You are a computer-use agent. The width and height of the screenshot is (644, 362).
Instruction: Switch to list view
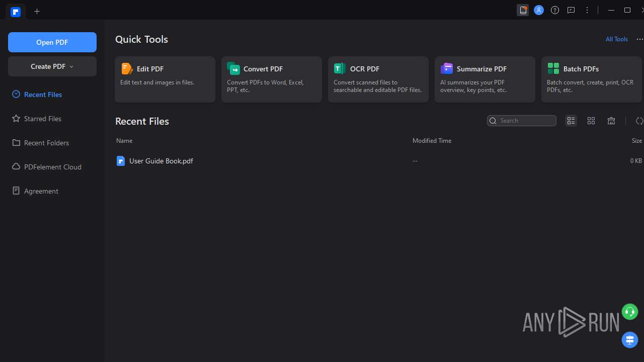(571, 121)
